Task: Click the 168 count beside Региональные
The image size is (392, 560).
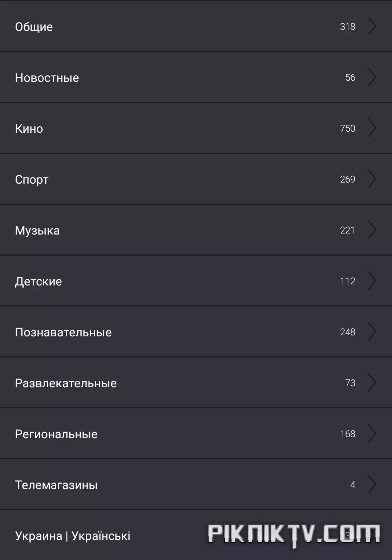Action: pyautogui.click(x=348, y=434)
